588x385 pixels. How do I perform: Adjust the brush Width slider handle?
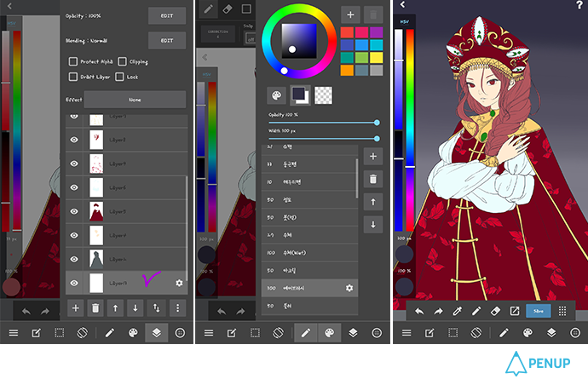click(377, 139)
